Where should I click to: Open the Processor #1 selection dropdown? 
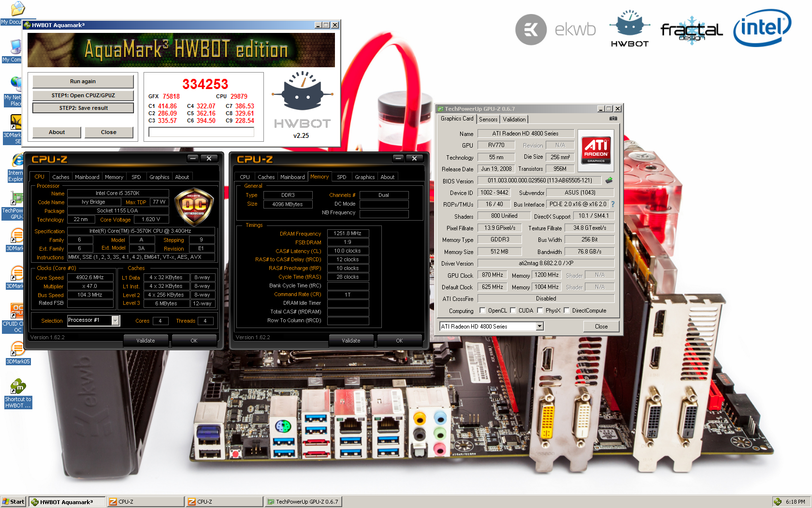point(116,320)
